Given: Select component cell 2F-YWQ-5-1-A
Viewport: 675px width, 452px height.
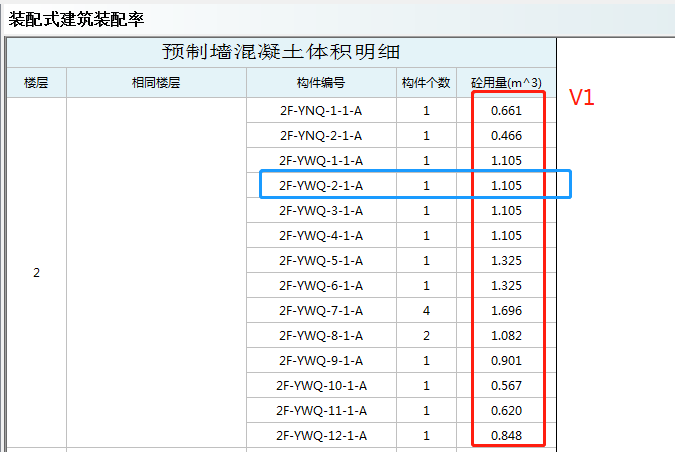Looking at the screenshot, I should [x=321, y=261].
